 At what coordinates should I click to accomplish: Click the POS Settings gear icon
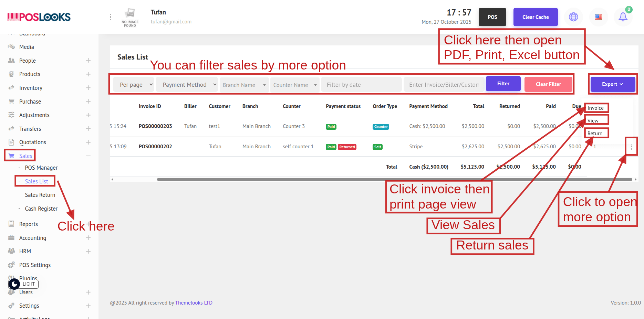[x=11, y=265]
